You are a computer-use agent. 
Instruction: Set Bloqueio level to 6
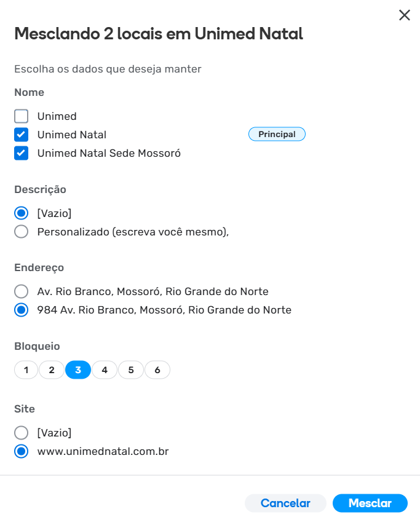pos(157,370)
